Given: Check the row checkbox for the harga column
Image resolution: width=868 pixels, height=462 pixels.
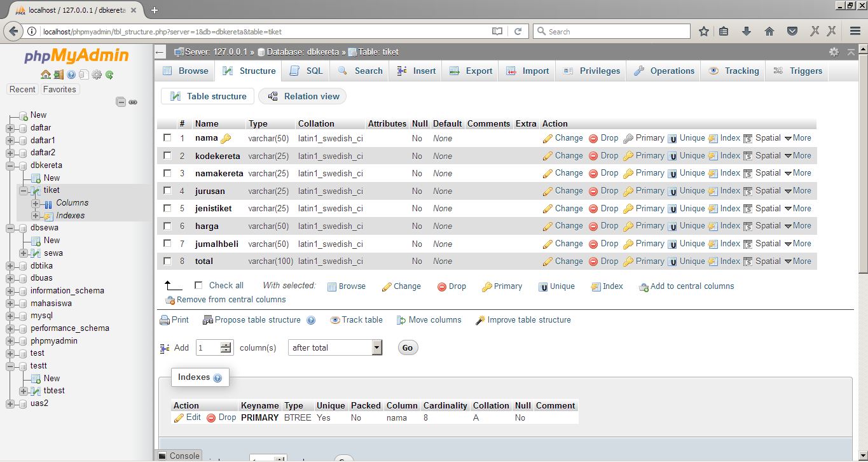Looking at the screenshot, I should [x=167, y=225].
